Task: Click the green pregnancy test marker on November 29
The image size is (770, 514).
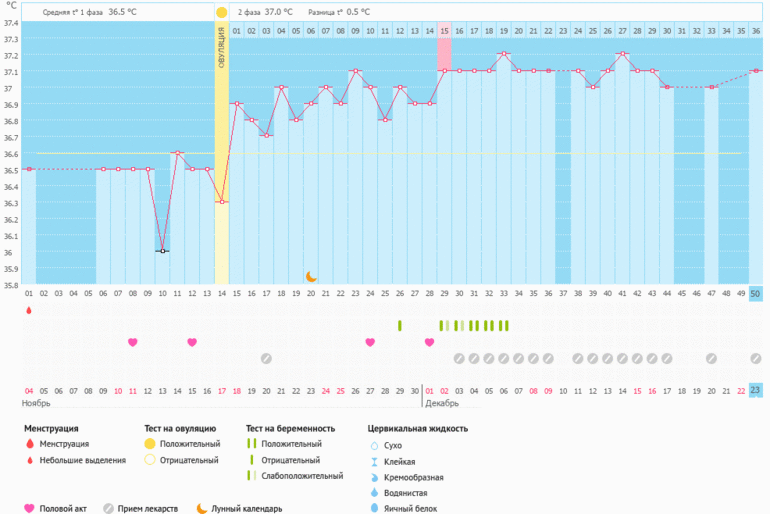Action: coord(399,326)
